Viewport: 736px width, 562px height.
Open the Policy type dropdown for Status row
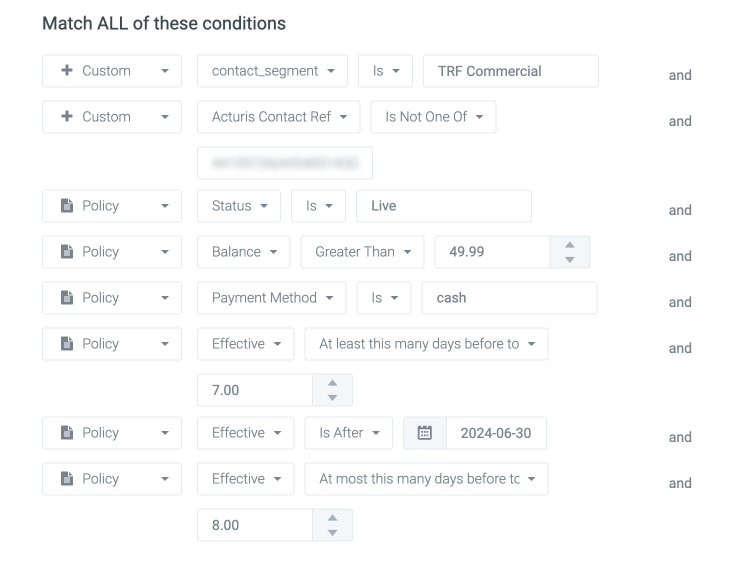pos(111,206)
